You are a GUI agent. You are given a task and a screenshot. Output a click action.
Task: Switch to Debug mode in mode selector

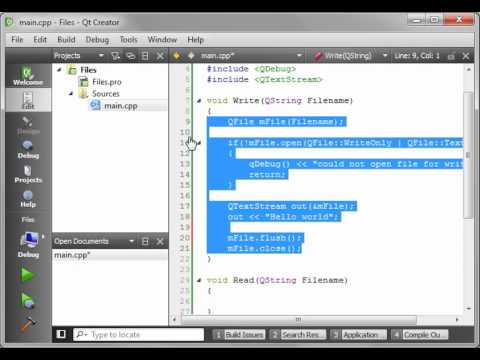28,149
